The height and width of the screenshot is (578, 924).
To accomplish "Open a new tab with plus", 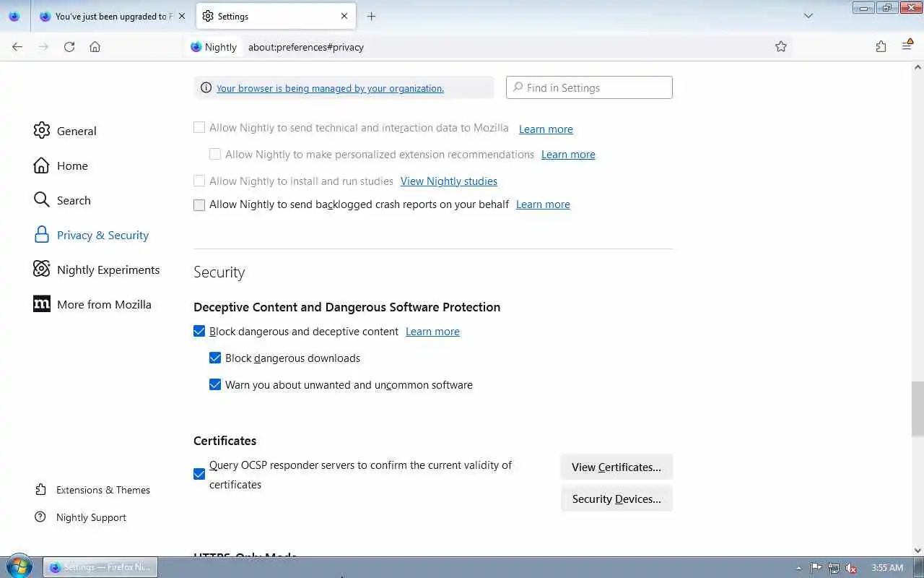I will tap(371, 16).
